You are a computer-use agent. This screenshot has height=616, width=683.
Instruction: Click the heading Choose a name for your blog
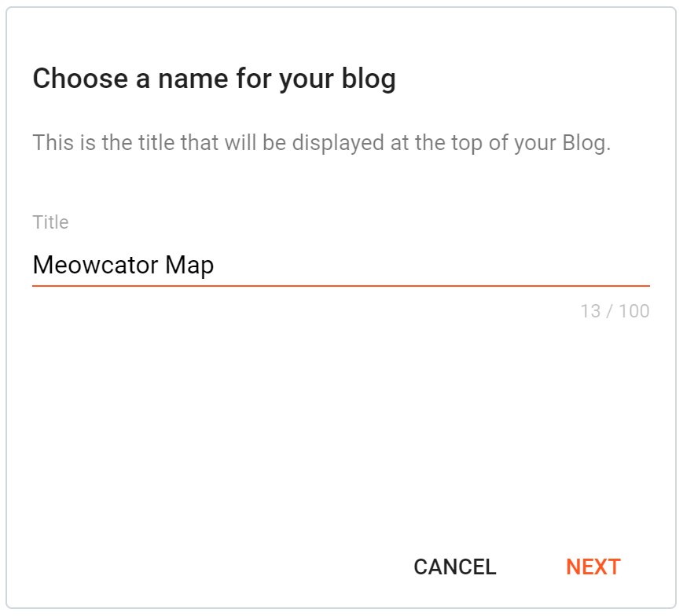click(x=214, y=79)
